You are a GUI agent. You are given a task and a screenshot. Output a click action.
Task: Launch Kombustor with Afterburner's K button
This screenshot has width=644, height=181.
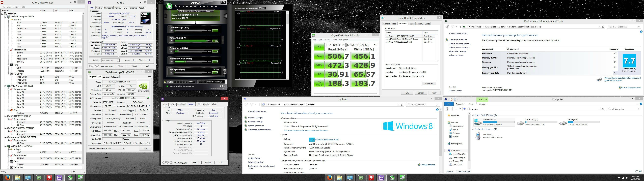(x=166, y=16)
